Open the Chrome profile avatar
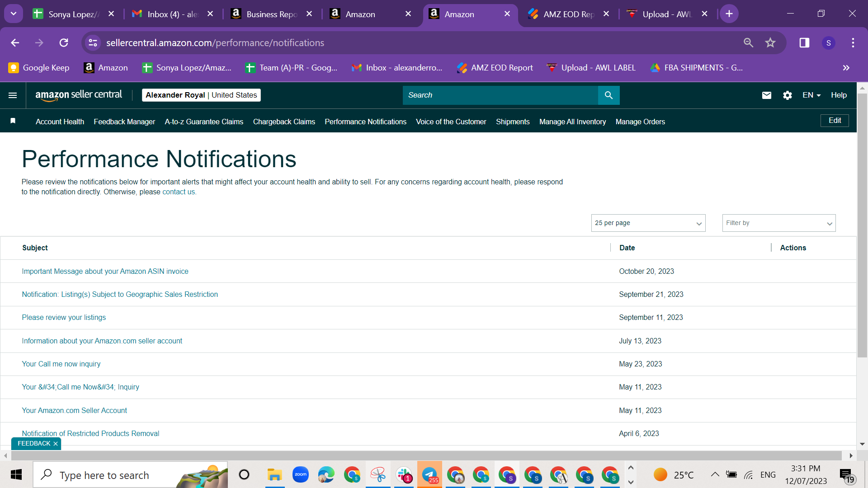 pos(829,43)
